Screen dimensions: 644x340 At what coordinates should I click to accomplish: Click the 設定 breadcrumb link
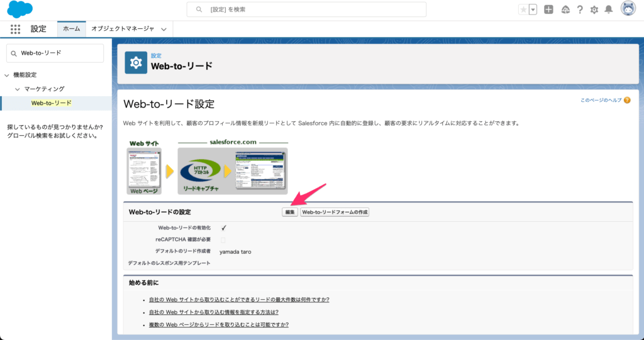[x=156, y=55]
